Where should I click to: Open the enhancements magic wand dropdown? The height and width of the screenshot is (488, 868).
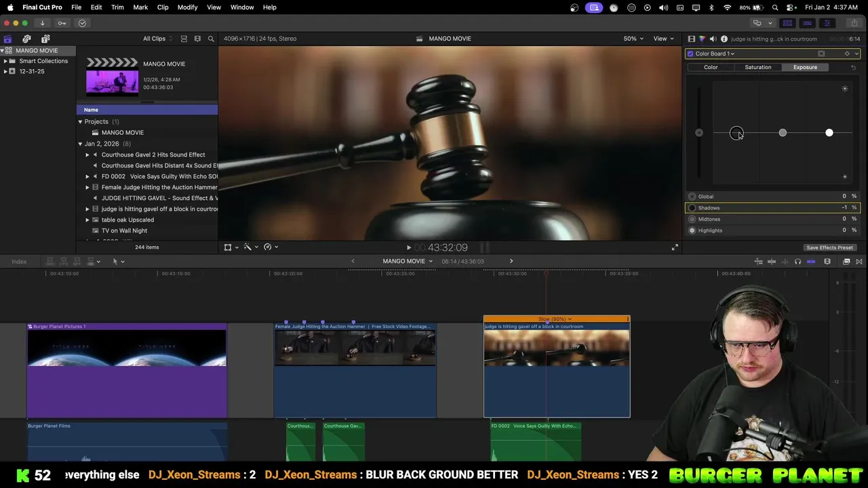point(250,247)
